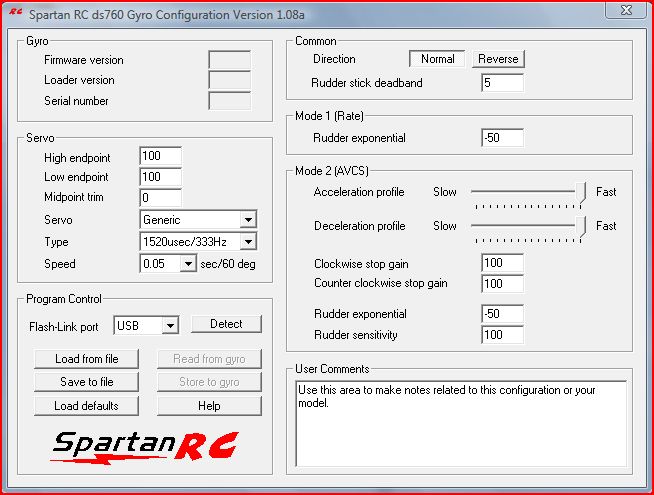
Task: Click Mode 1 Rudder exponential field
Action: [x=502, y=138]
